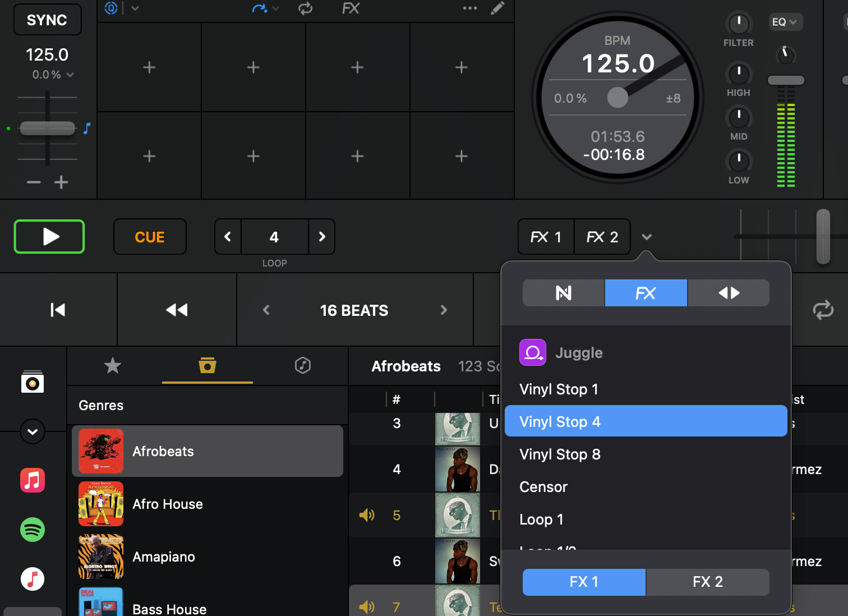
Task: Click the loop repeat icon at right edge
Action: pos(823,310)
